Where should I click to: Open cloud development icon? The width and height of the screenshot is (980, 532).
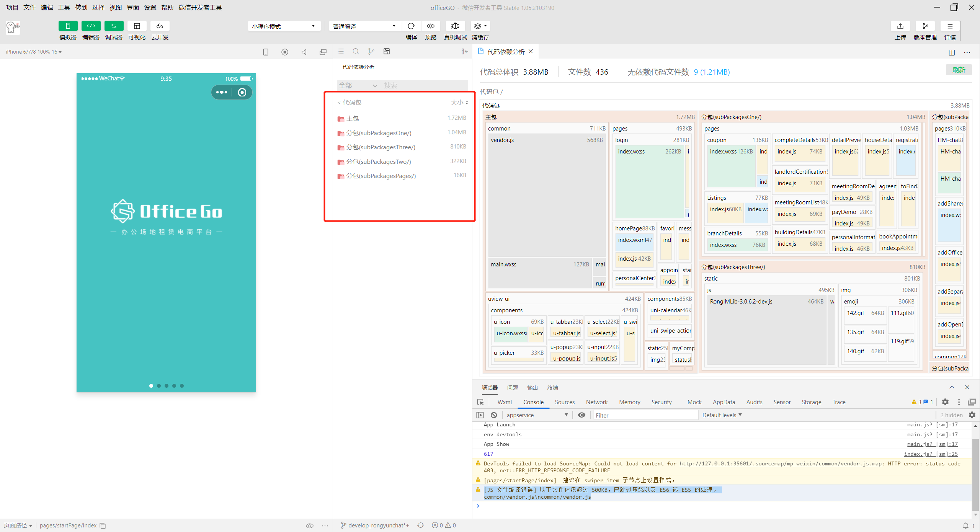tap(160, 26)
